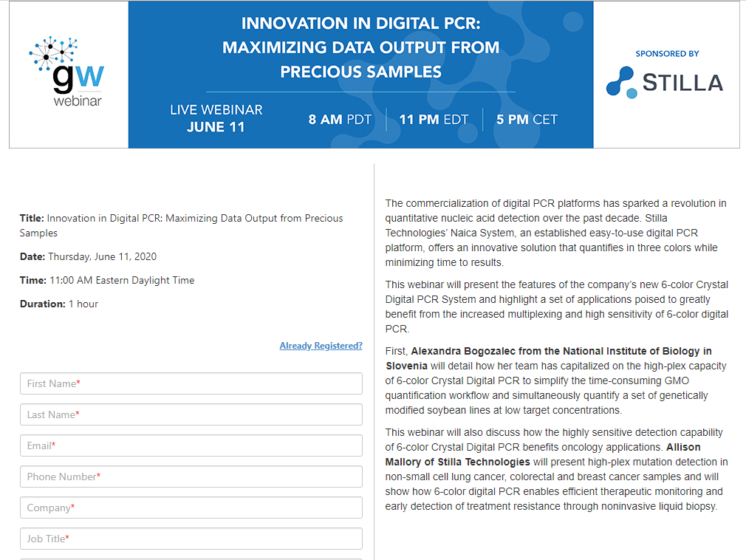Image resolution: width=746 pixels, height=560 pixels.
Task: Click the 'Date: Thursday, June 11, 2020' line
Action: (x=88, y=256)
